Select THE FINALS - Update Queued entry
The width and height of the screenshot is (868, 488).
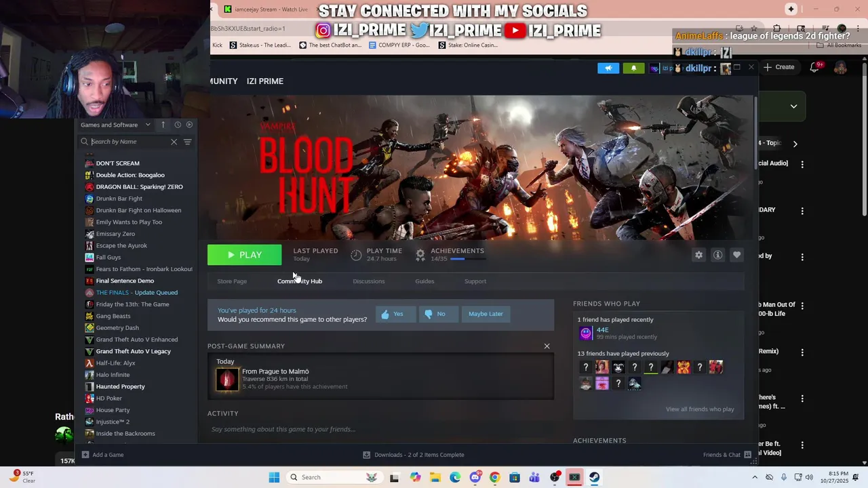(x=136, y=293)
